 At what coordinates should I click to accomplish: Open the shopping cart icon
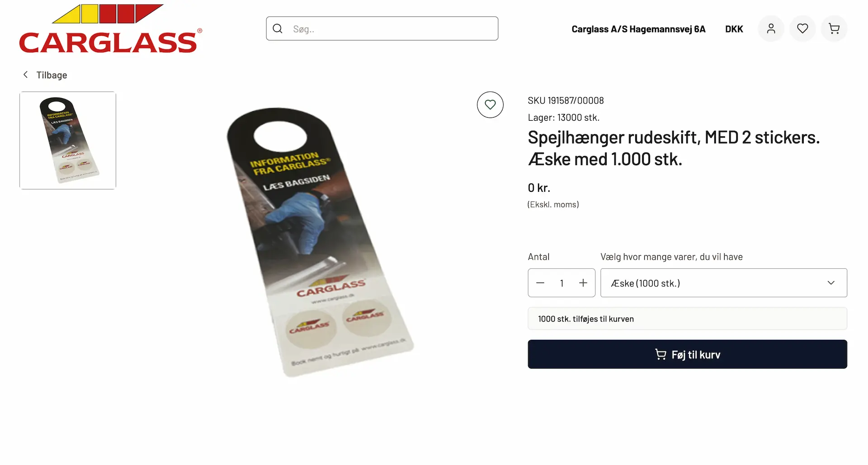click(834, 29)
